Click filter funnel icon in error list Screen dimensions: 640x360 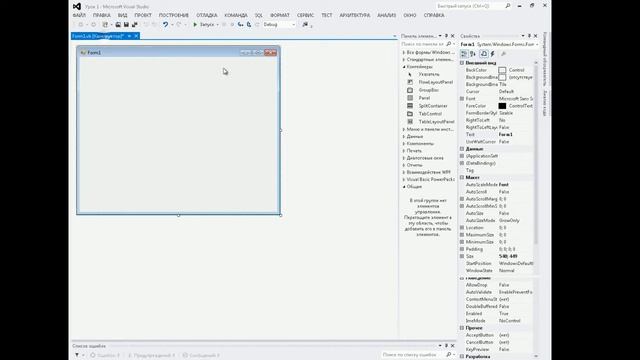pos(77,355)
